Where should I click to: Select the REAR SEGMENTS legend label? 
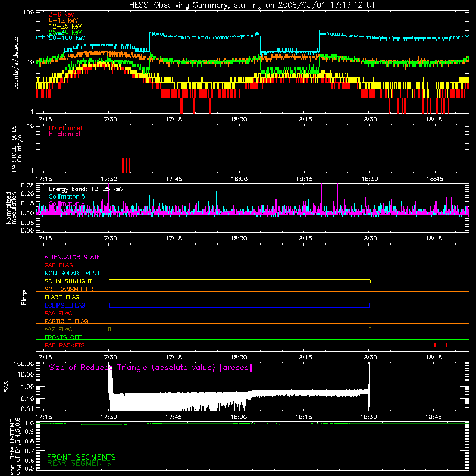click(x=79, y=464)
